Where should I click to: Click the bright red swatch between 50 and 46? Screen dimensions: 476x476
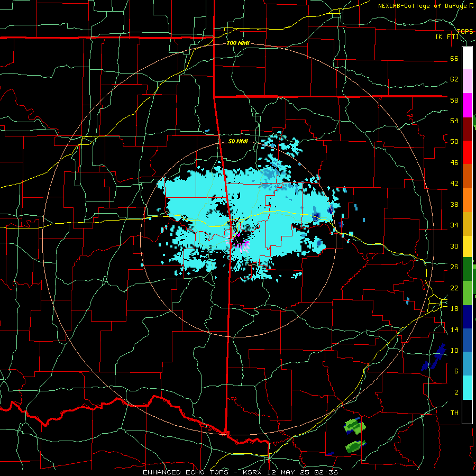click(x=467, y=152)
